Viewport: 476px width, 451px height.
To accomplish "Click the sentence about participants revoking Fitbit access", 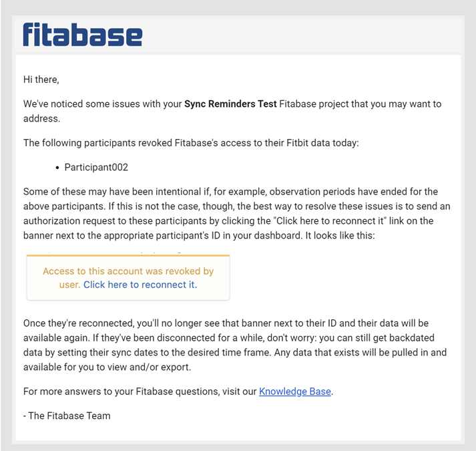I will pyautogui.click(x=191, y=143).
